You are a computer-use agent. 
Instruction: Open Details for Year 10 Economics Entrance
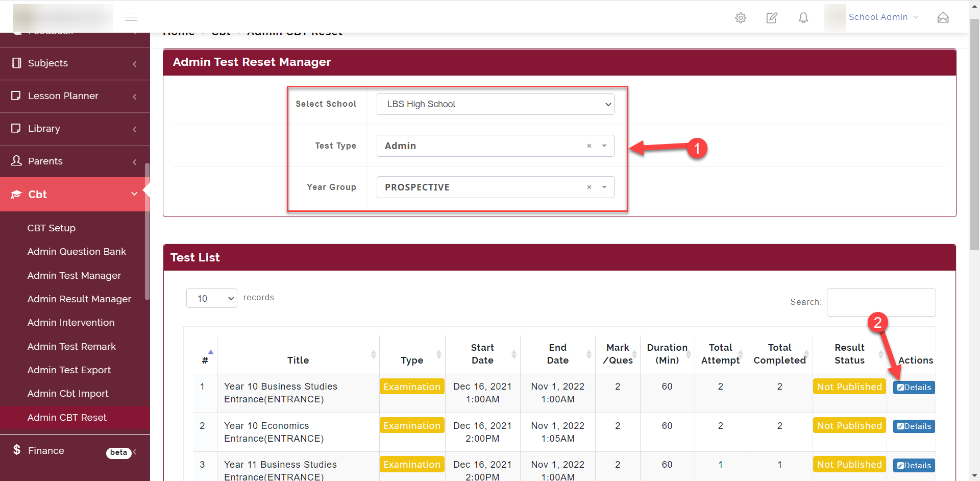point(914,426)
